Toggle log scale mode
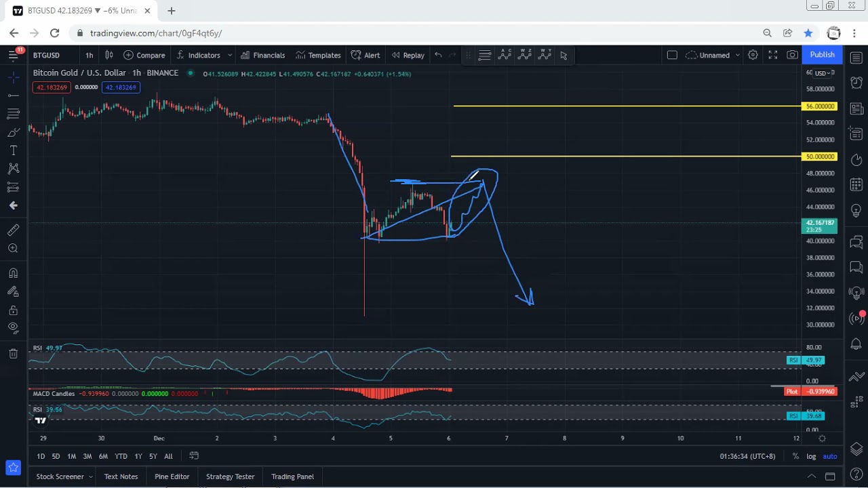This screenshot has height=488, width=868. [x=811, y=456]
